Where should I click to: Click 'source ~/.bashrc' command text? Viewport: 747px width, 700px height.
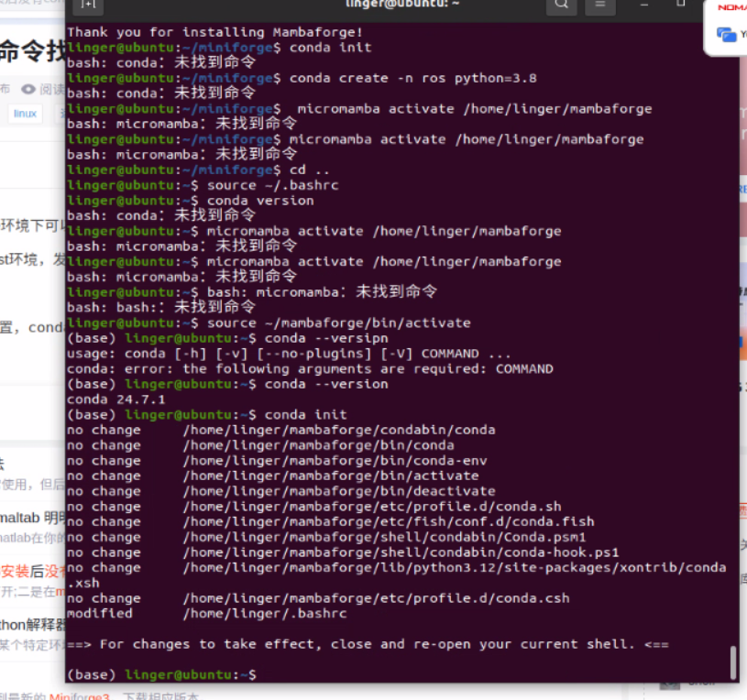(x=272, y=185)
